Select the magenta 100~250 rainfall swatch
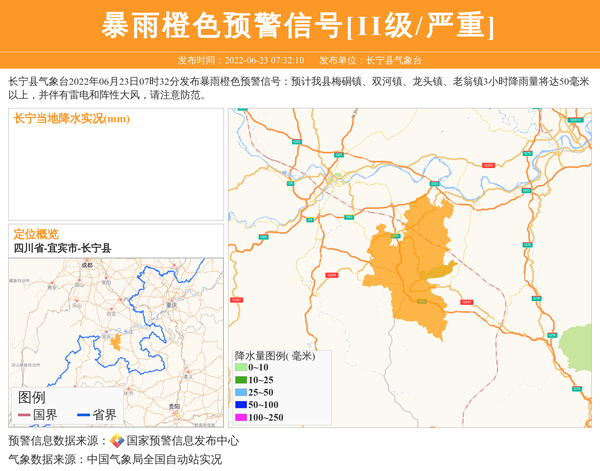 (240, 417)
